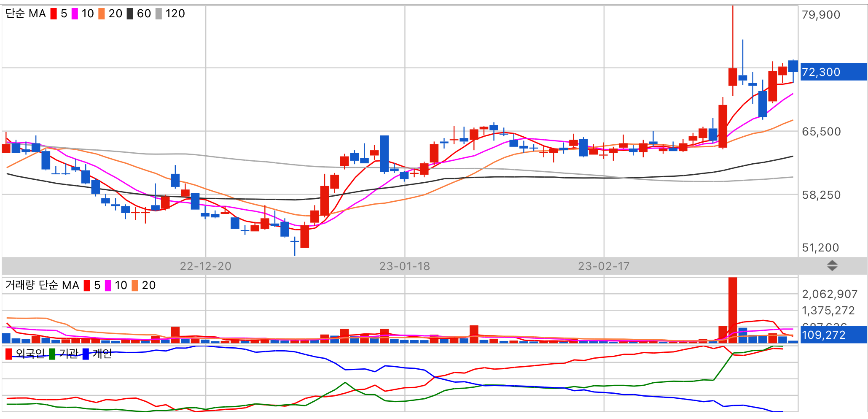Click the tallest red volume spike bar

coord(733,310)
